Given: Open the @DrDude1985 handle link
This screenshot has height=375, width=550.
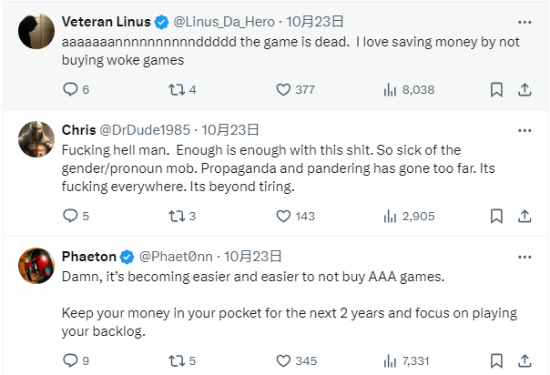Looking at the screenshot, I should pyautogui.click(x=145, y=130).
